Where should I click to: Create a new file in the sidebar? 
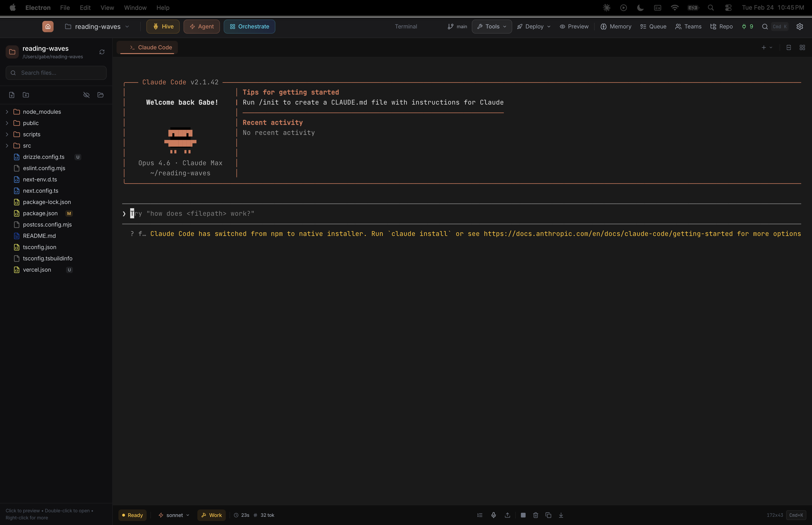tap(12, 95)
